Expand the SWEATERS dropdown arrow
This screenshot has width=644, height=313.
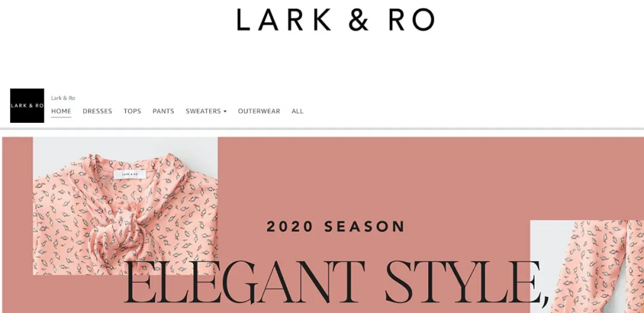225,111
